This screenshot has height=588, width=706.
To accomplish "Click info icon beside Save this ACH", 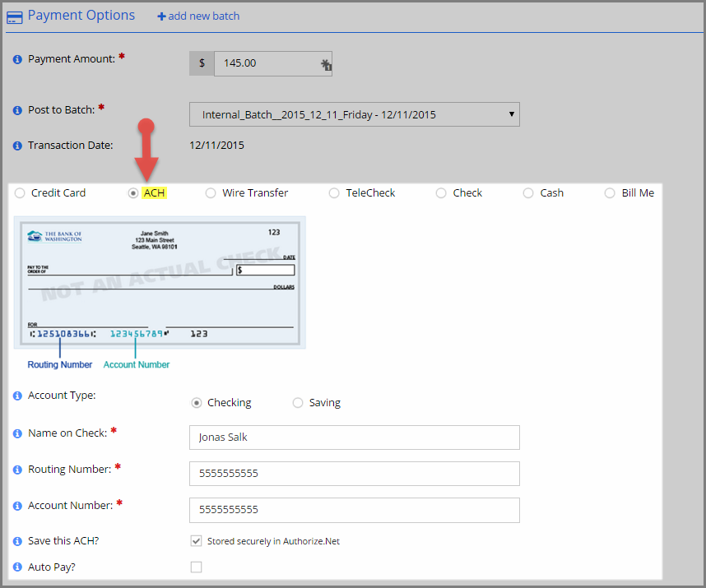I will [17, 541].
